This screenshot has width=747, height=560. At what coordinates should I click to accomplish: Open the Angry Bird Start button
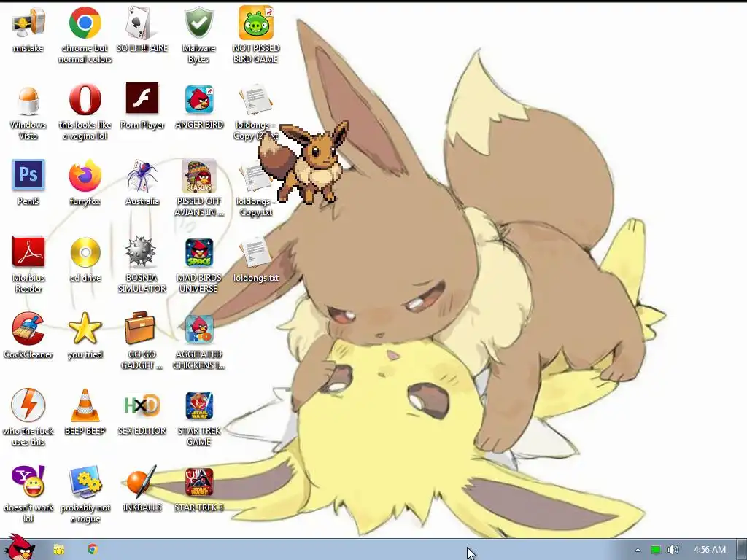18,548
